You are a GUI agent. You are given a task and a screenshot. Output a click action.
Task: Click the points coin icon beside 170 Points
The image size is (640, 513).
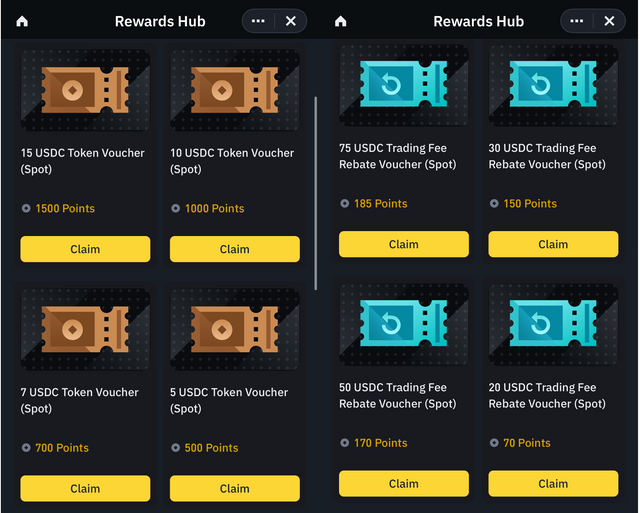(x=345, y=443)
